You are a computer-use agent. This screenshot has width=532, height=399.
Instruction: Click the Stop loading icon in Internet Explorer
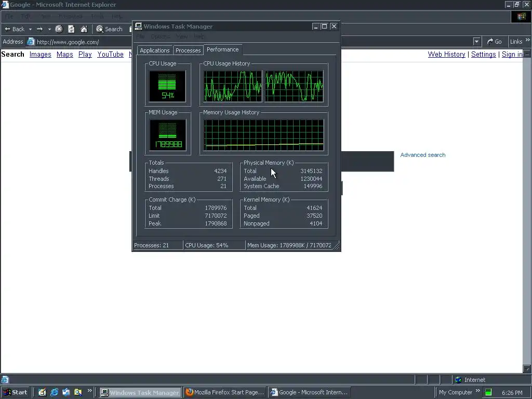point(59,29)
